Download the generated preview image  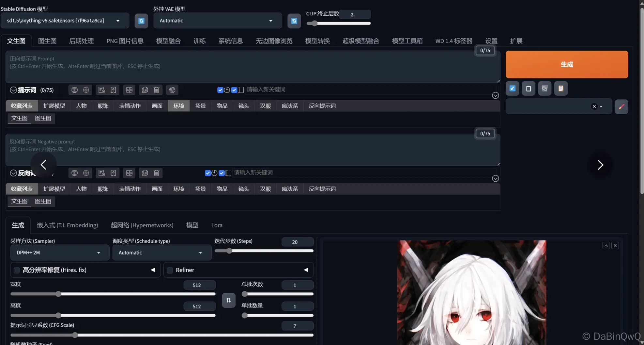point(606,246)
